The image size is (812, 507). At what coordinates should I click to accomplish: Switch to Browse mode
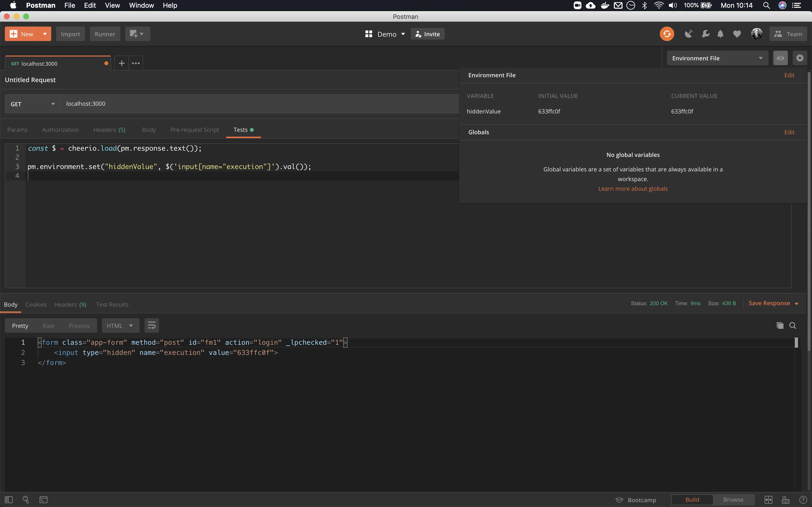[733, 500]
